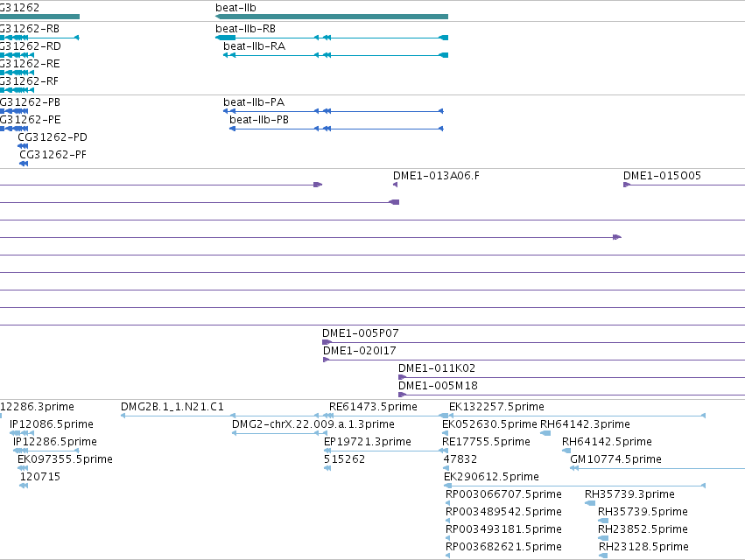Select EK052630.5prime EST label
Viewport: 745px width, 560px height.
pos(489,424)
